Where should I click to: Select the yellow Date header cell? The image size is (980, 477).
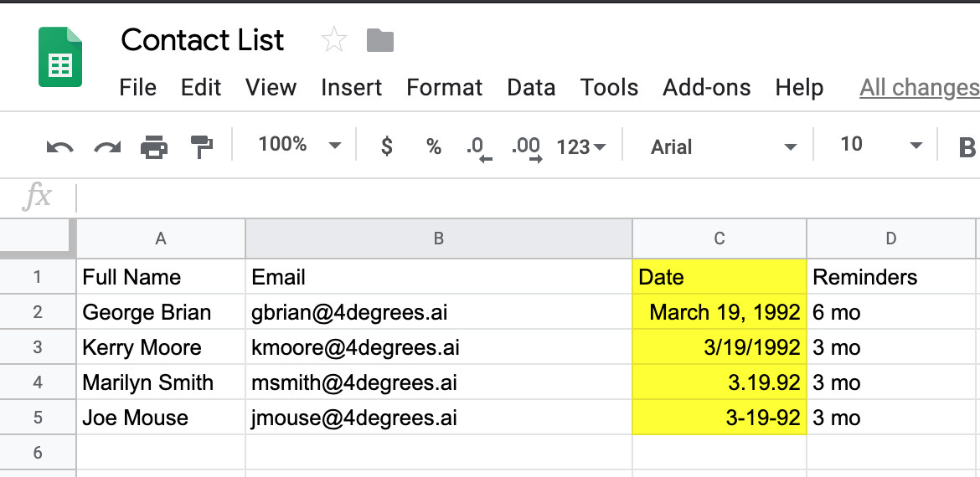click(720, 277)
